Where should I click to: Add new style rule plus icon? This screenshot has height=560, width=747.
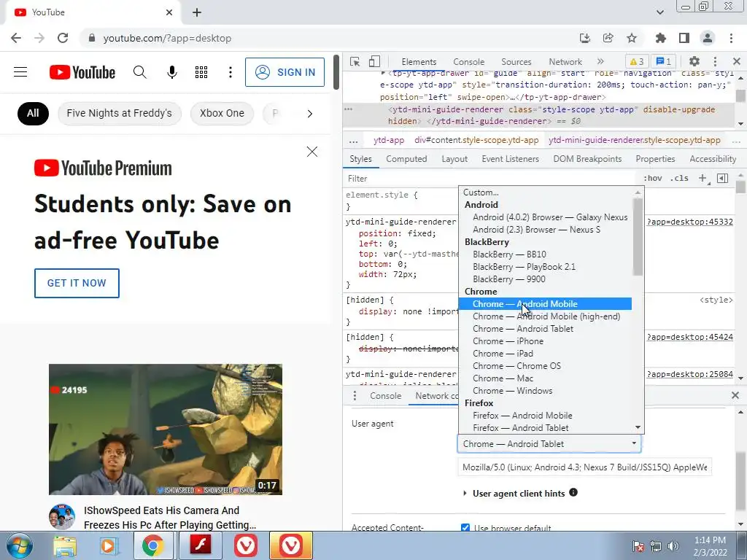click(x=703, y=178)
